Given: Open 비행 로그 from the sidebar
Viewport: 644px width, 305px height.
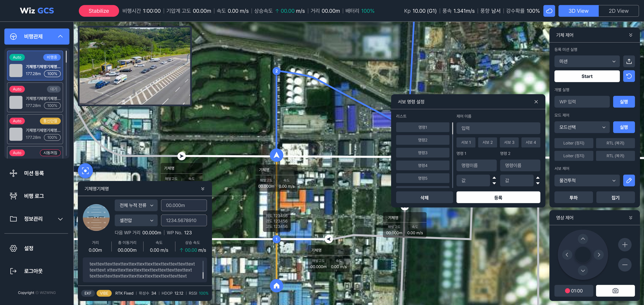Looking at the screenshot, I should [x=34, y=196].
